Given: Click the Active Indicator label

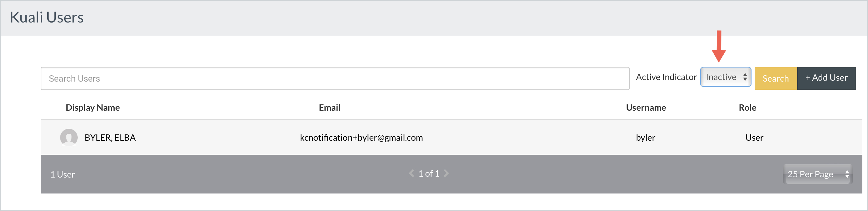Looking at the screenshot, I should tap(666, 77).
